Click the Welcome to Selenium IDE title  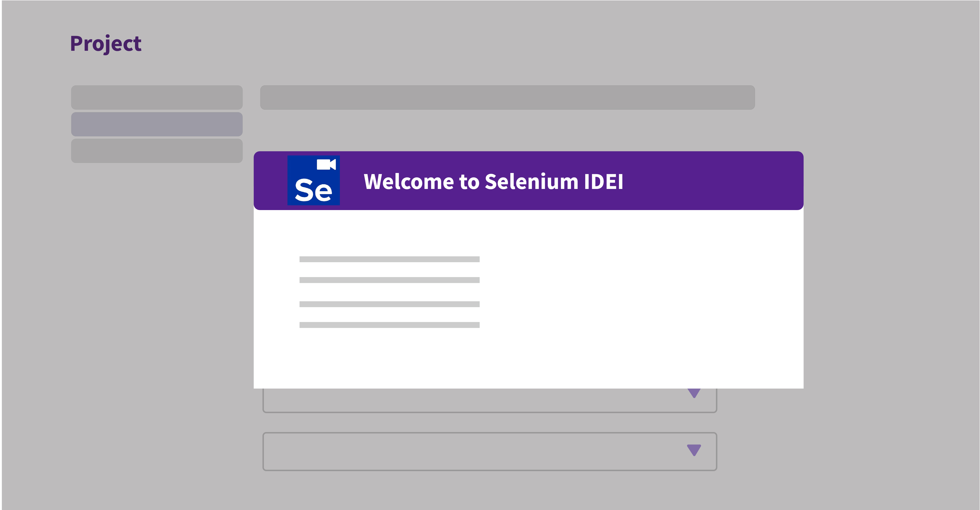[493, 181]
